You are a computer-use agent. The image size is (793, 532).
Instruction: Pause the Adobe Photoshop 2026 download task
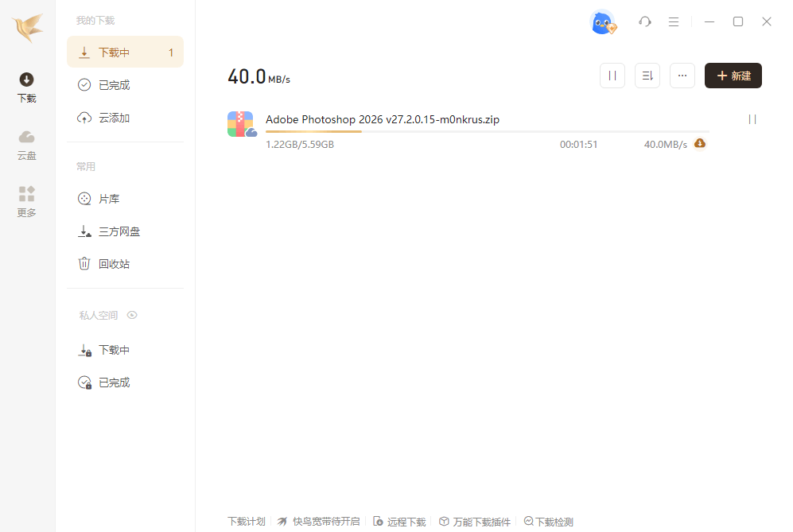click(x=752, y=119)
